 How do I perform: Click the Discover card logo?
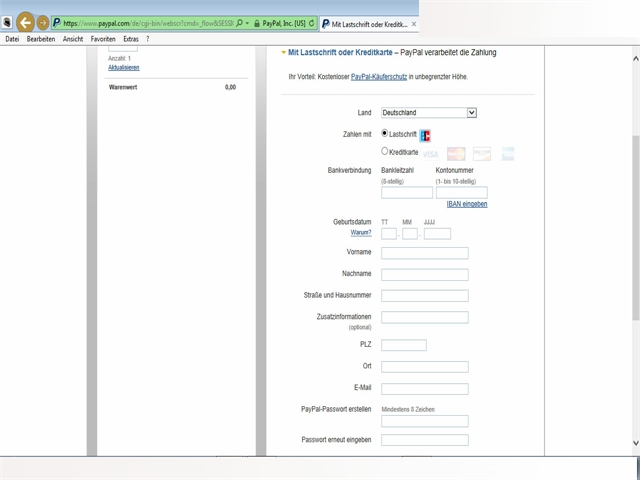click(x=482, y=154)
